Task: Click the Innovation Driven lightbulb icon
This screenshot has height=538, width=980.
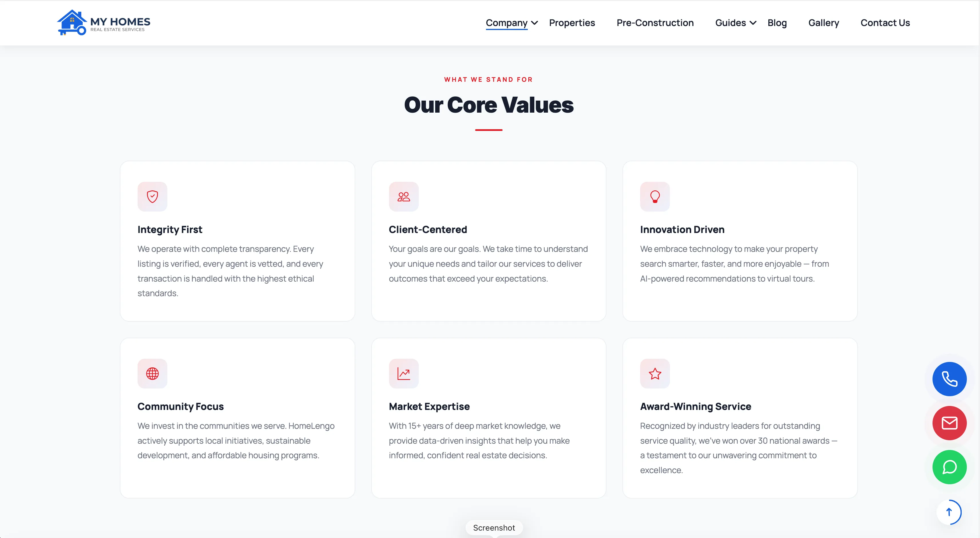Action: [x=655, y=197]
